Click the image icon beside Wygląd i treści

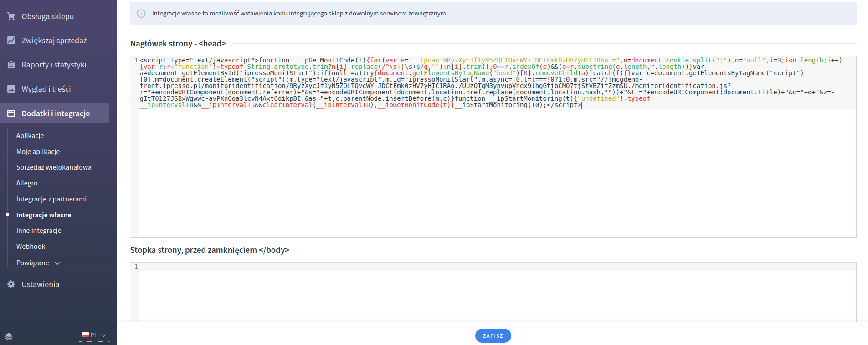coord(11,89)
